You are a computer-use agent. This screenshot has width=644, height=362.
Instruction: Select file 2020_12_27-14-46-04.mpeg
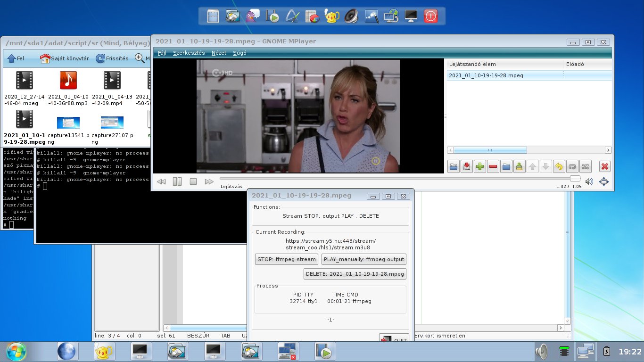click(x=25, y=88)
